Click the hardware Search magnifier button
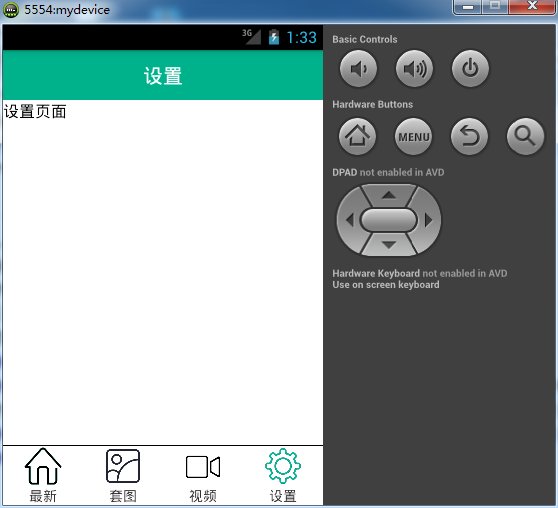 pyautogui.click(x=525, y=137)
